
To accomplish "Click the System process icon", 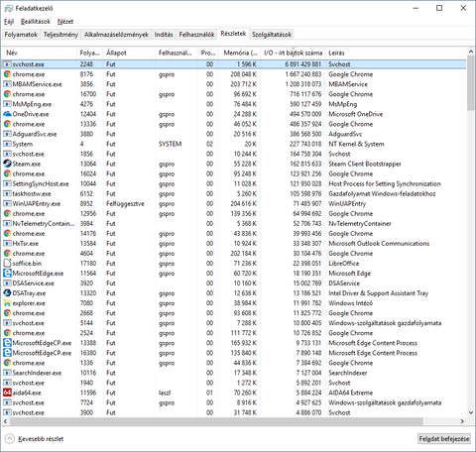I will point(7,144).
